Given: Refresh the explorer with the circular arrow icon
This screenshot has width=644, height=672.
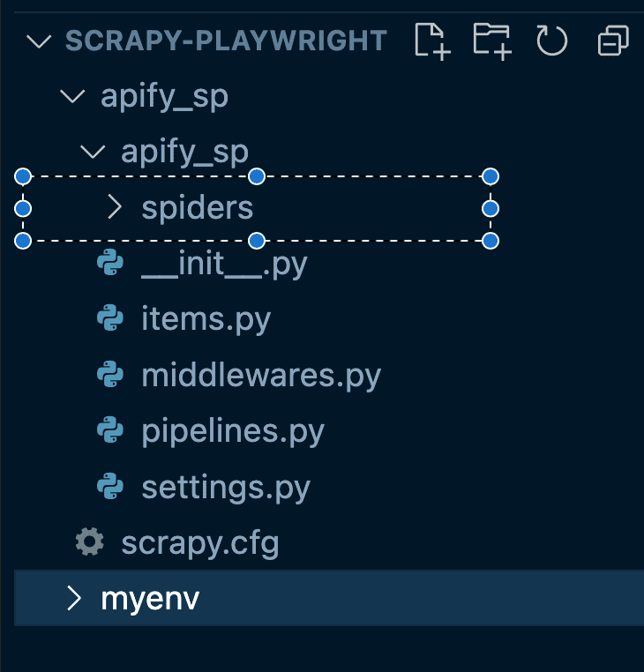Looking at the screenshot, I should tap(551, 41).
